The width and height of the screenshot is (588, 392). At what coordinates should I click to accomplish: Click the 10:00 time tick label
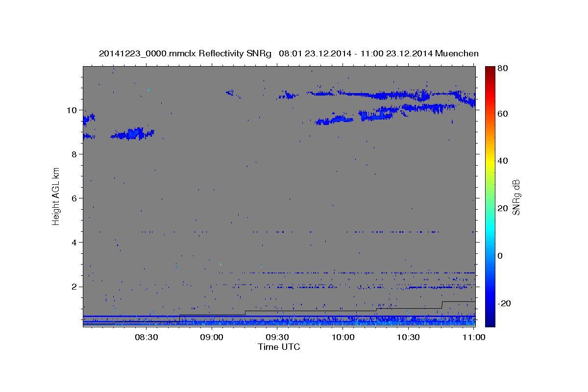point(343,337)
